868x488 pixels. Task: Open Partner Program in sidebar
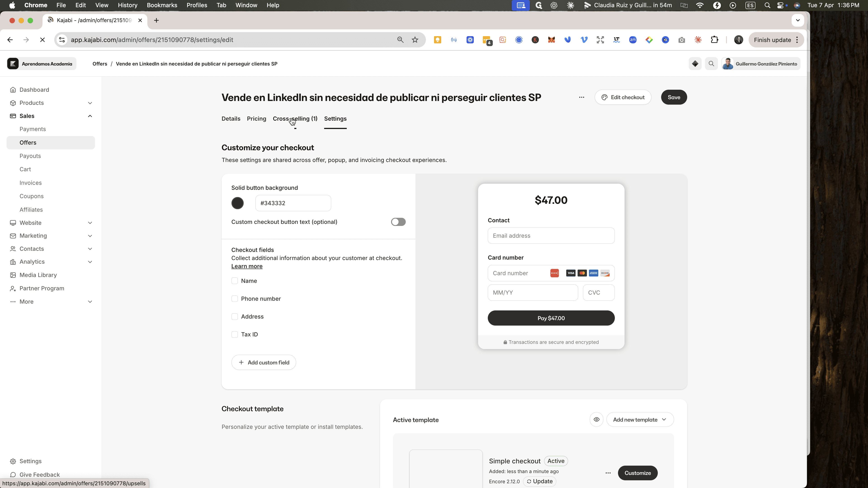[x=42, y=288]
